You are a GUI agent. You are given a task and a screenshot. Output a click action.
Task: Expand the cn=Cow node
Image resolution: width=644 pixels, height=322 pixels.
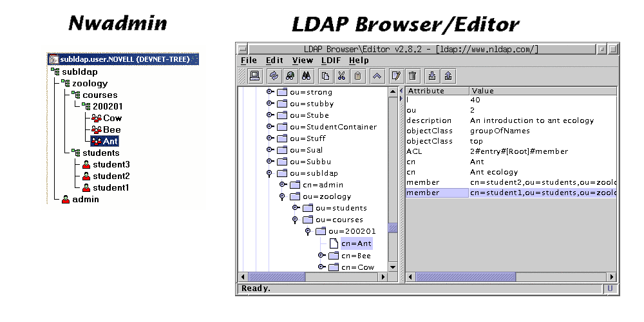(x=321, y=267)
